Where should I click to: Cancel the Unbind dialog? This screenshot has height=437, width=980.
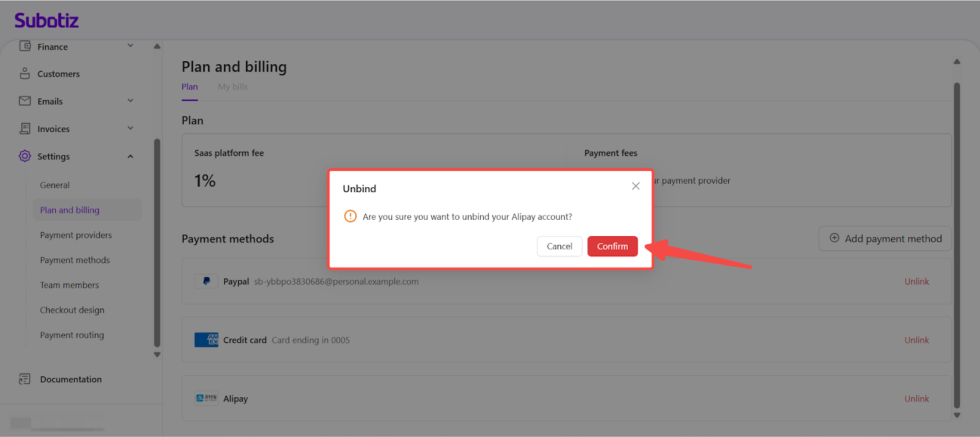(x=559, y=246)
